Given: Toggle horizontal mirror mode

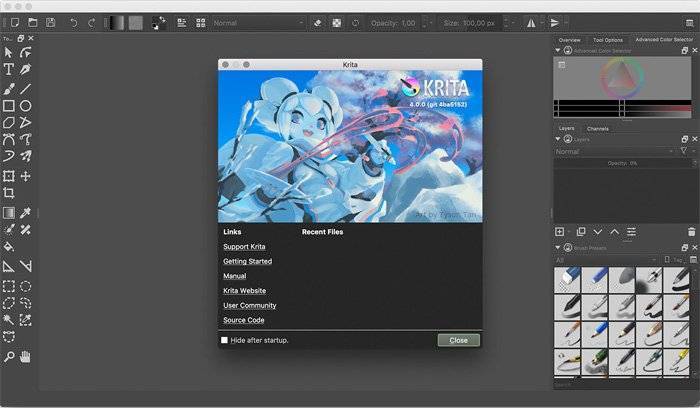Looking at the screenshot, I should [x=531, y=23].
